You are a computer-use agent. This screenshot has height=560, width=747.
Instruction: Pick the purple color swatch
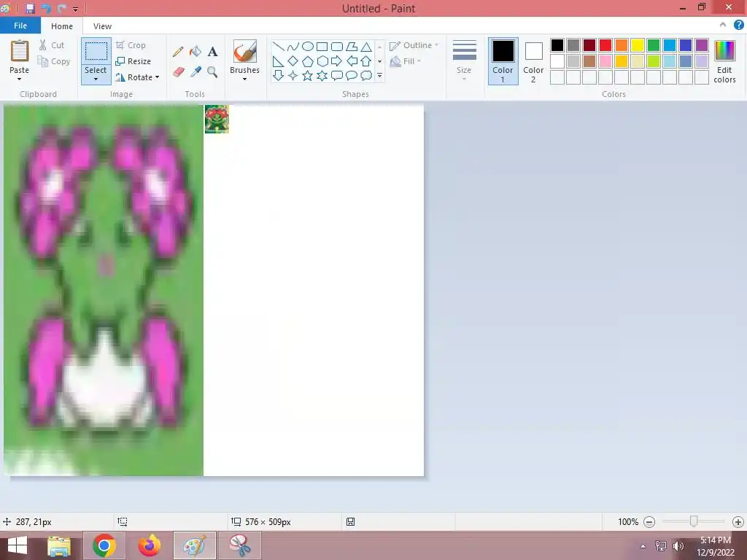click(701, 45)
